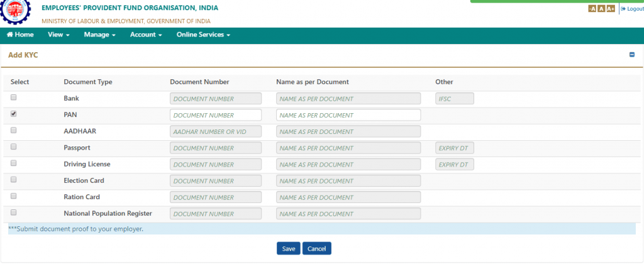This screenshot has height=264, width=644.
Task: Check the Passport document checkbox
Action: click(14, 146)
